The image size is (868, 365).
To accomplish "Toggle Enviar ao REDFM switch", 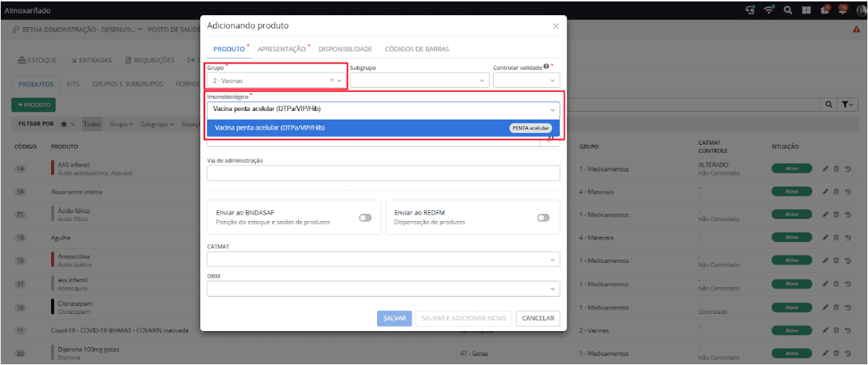I will coord(543,218).
